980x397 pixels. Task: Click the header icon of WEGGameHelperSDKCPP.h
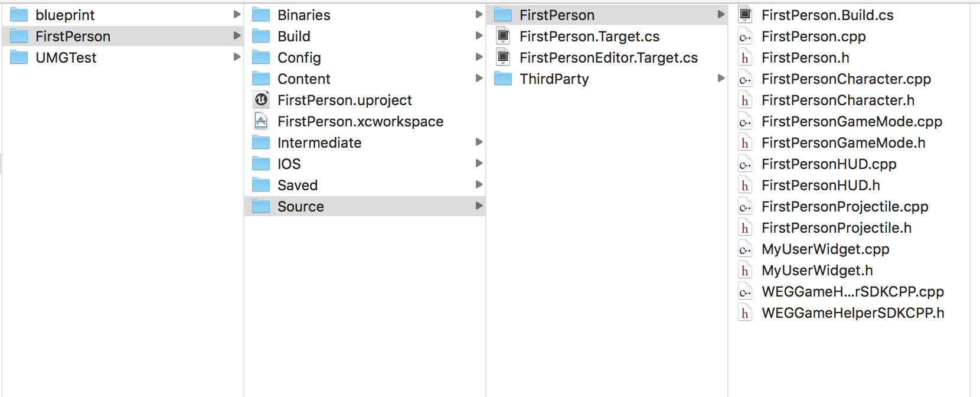(x=745, y=313)
